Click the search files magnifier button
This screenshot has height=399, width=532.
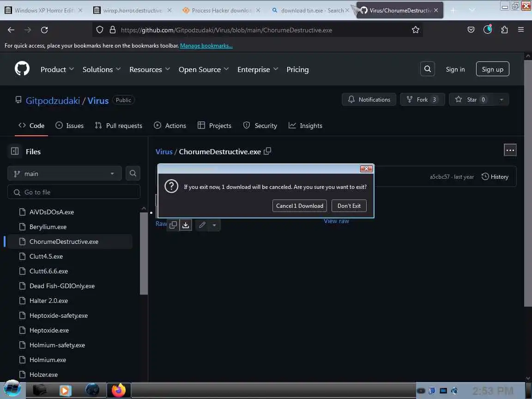133,173
